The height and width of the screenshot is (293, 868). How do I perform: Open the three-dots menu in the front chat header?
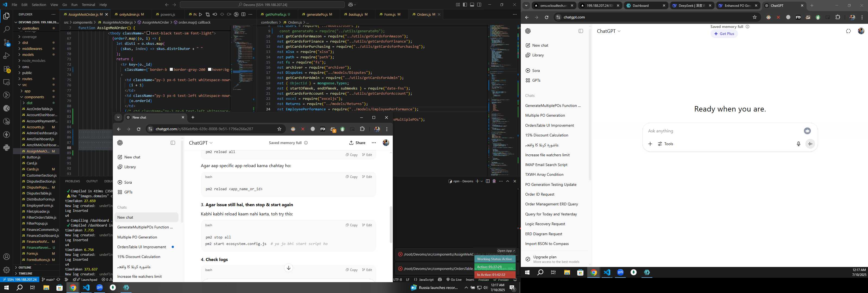coord(374,143)
